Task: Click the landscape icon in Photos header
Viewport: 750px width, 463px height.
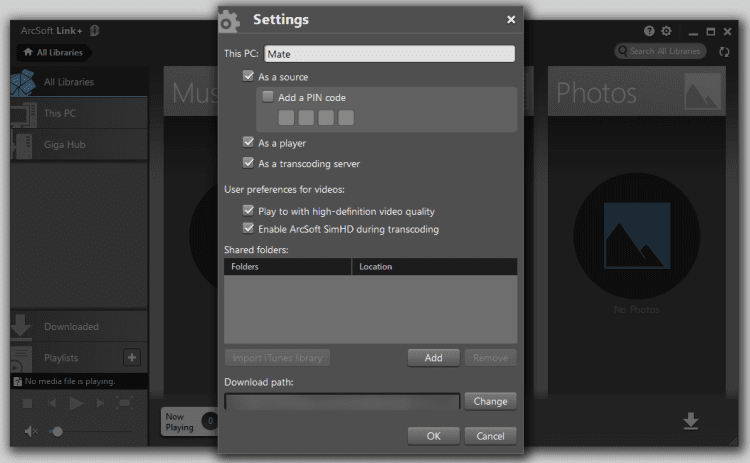Action: click(x=702, y=91)
